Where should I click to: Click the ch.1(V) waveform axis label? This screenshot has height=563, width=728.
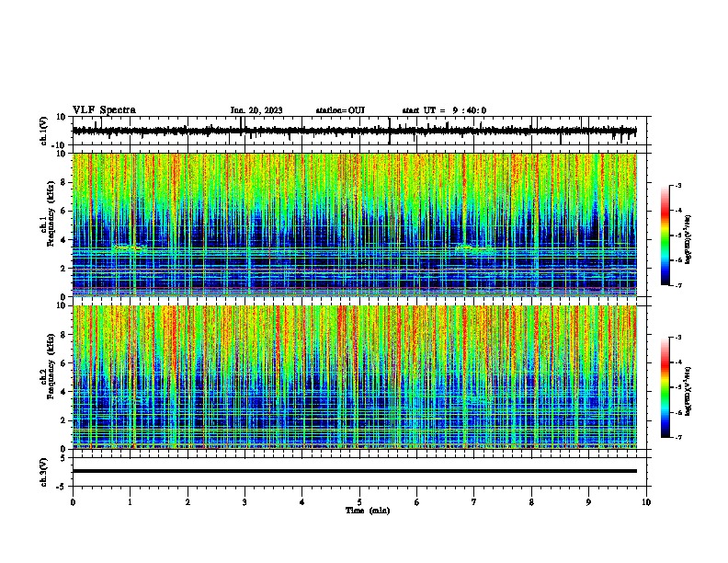(44, 131)
